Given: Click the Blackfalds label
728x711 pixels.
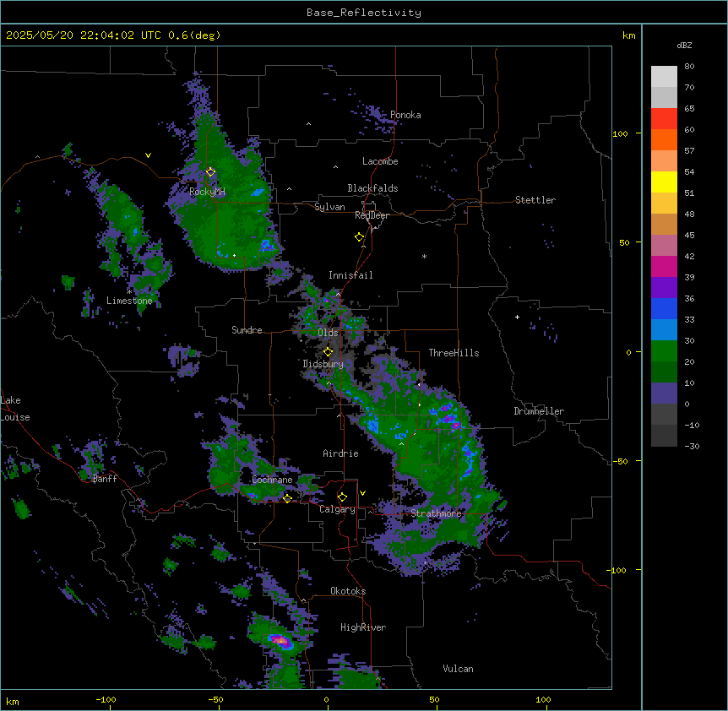Looking at the screenshot, I should (x=372, y=188).
